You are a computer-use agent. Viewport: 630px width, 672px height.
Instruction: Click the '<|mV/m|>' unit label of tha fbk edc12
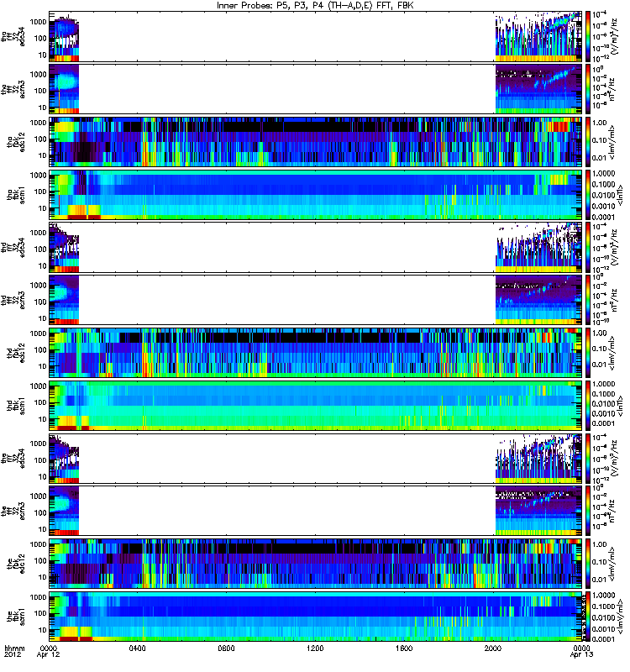612,142
